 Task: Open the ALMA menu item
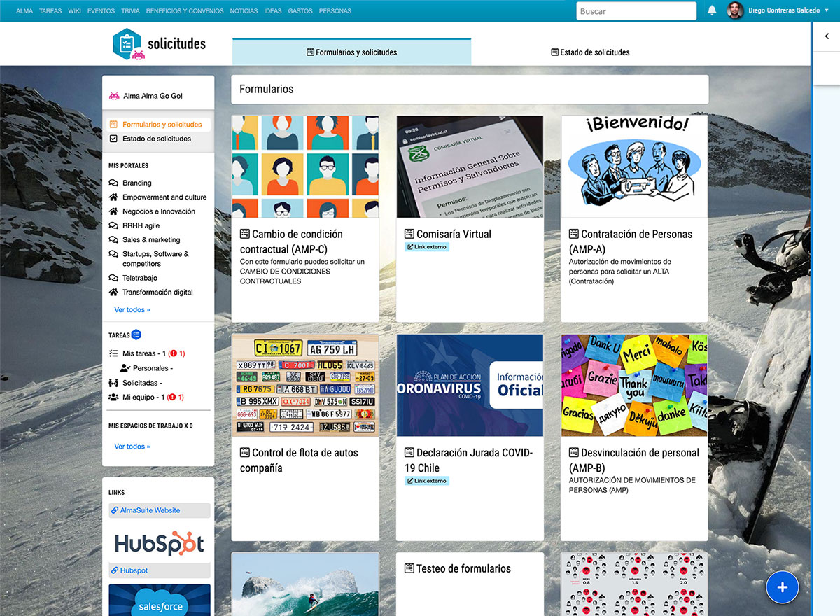[24, 11]
